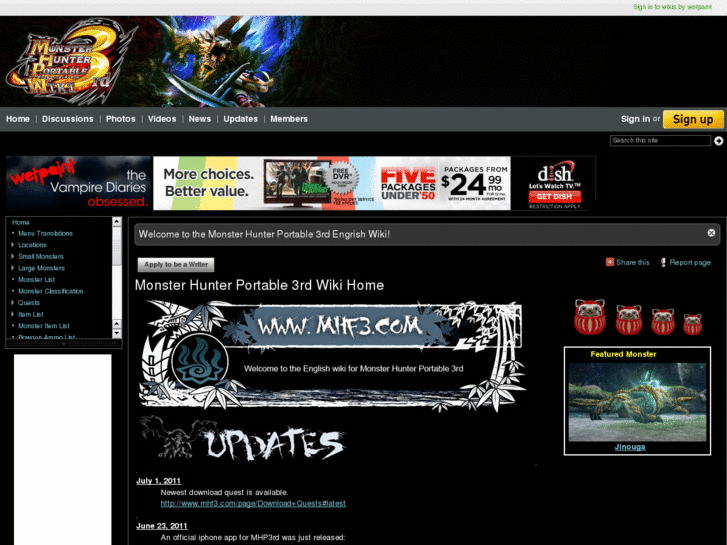
Task: Click the second-largest daruma cat icon
Action: point(629,320)
